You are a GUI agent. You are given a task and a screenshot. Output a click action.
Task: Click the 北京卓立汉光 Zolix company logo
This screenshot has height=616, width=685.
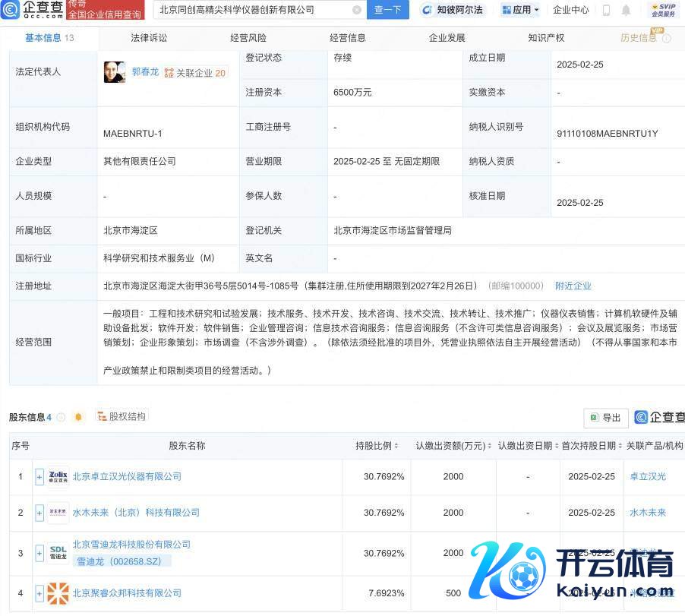tap(58, 477)
